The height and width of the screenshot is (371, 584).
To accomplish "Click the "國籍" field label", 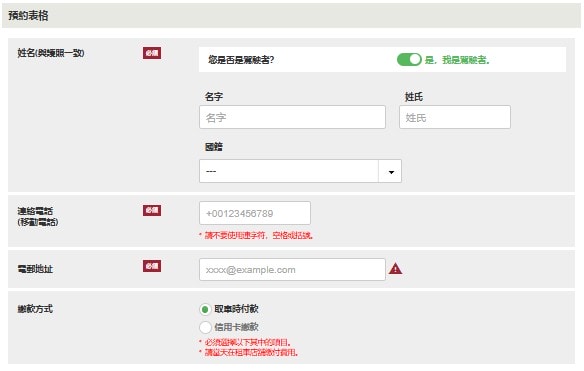I will (214, 147).
